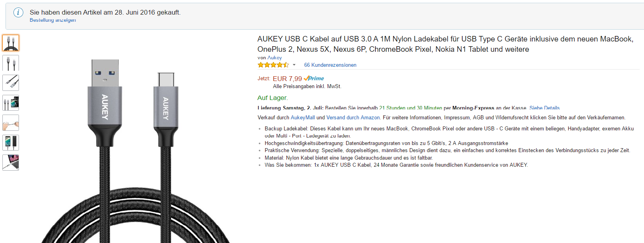Open the diagonal cable connector thumbnail

11,83
